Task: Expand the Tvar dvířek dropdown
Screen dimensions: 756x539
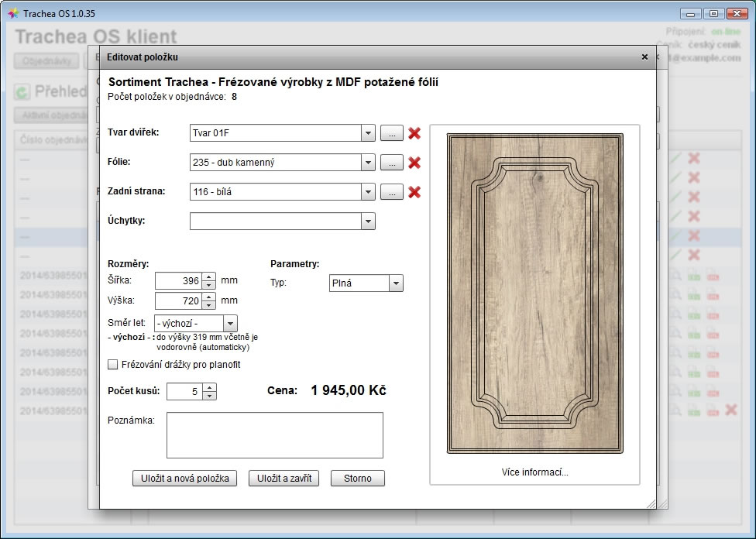Action: [368, 133]
